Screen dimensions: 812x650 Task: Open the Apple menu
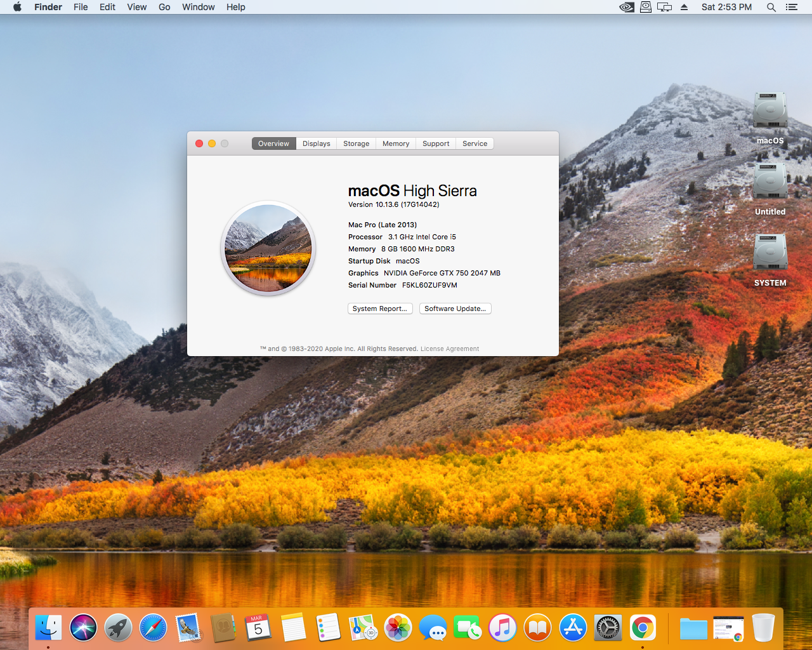(17, 7)
